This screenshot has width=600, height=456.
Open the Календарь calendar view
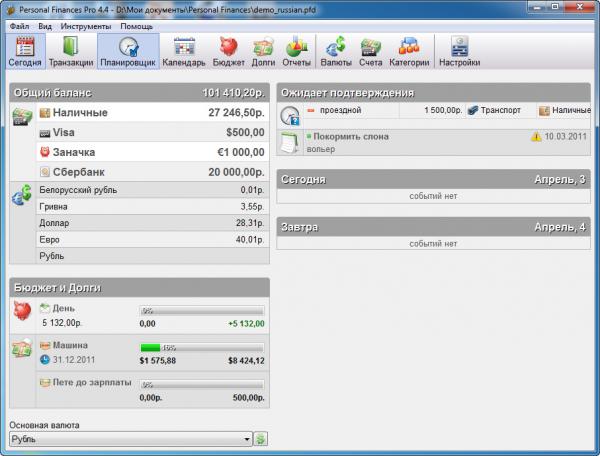tap(184, 52)
